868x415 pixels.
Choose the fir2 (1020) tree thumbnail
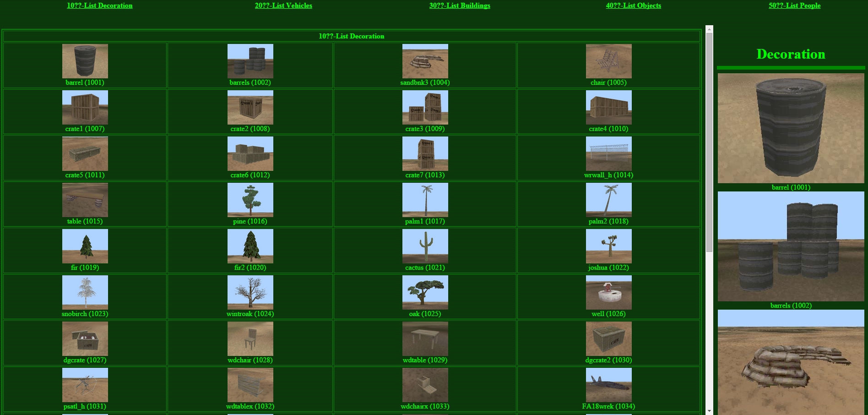tap(250, 246)
